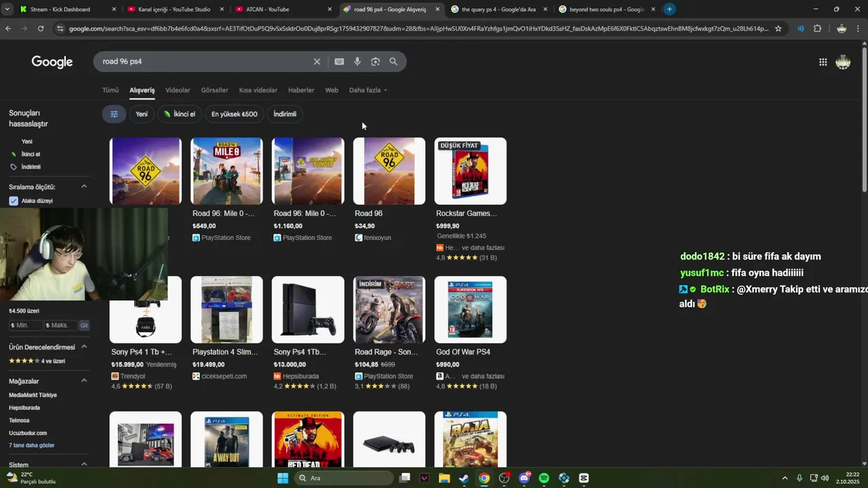Start voice search with the microphone icon

pos(357,62)
